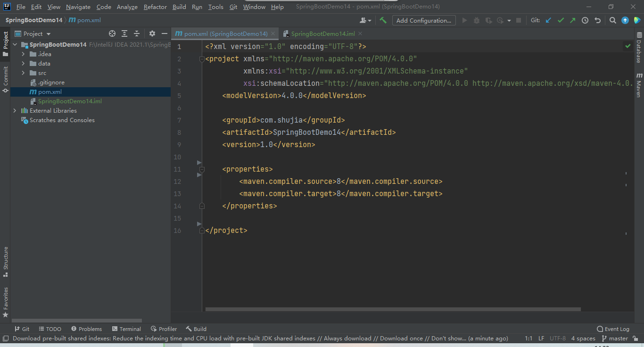Click Select Opened File target icon
Viewport: 644px width, 347px height.
[112, 33]
